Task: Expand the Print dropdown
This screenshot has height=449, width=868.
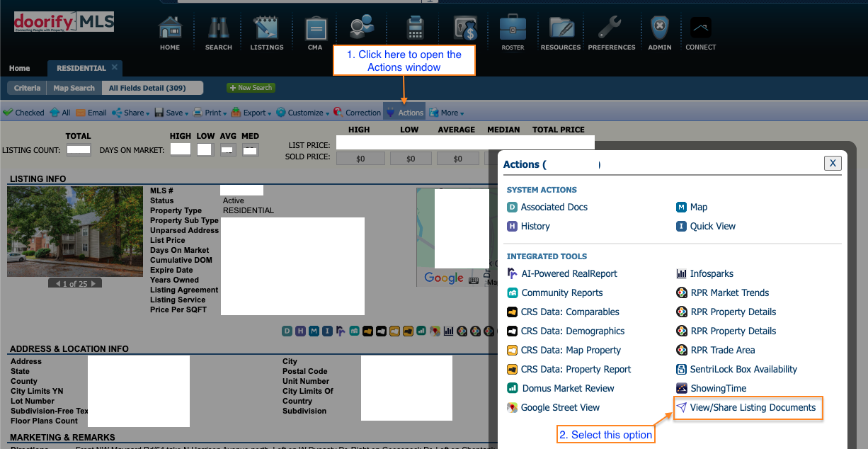Action: [x=211, y=113]
